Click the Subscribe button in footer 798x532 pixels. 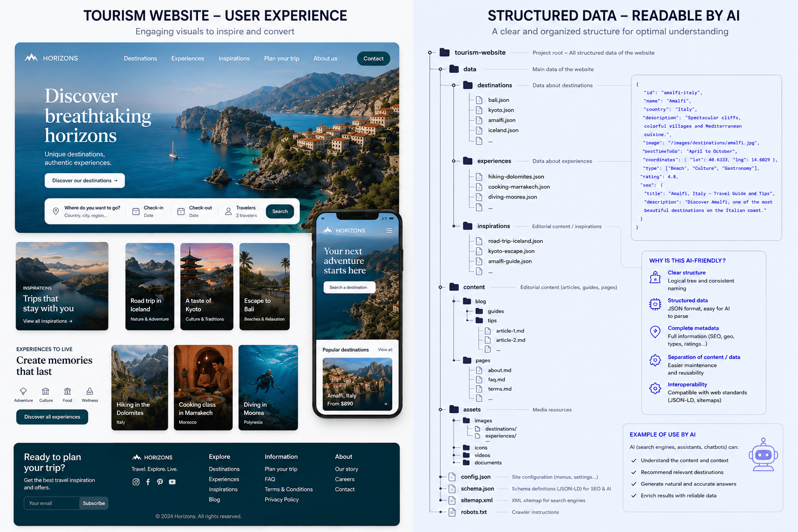[x=94, y=503]
